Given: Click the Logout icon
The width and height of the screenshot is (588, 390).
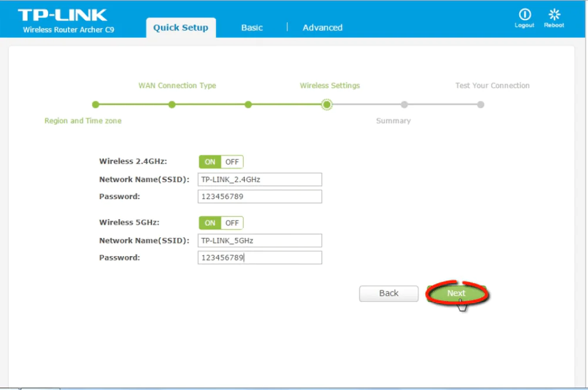Looking at the screenshot, I should (x=524, y=17).
